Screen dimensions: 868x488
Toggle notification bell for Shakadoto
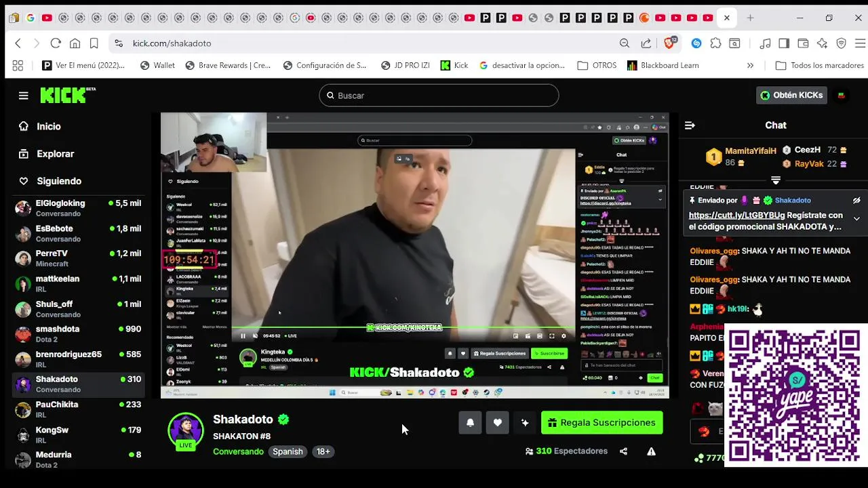[x=470, y=423]
